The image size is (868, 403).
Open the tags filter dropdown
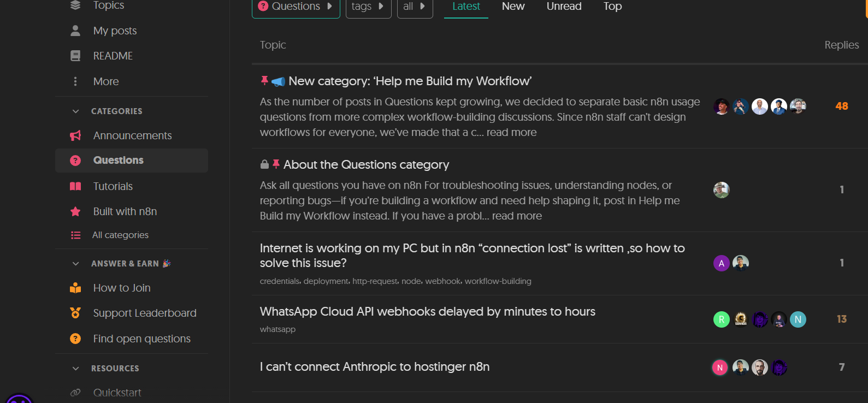point(368,7)
